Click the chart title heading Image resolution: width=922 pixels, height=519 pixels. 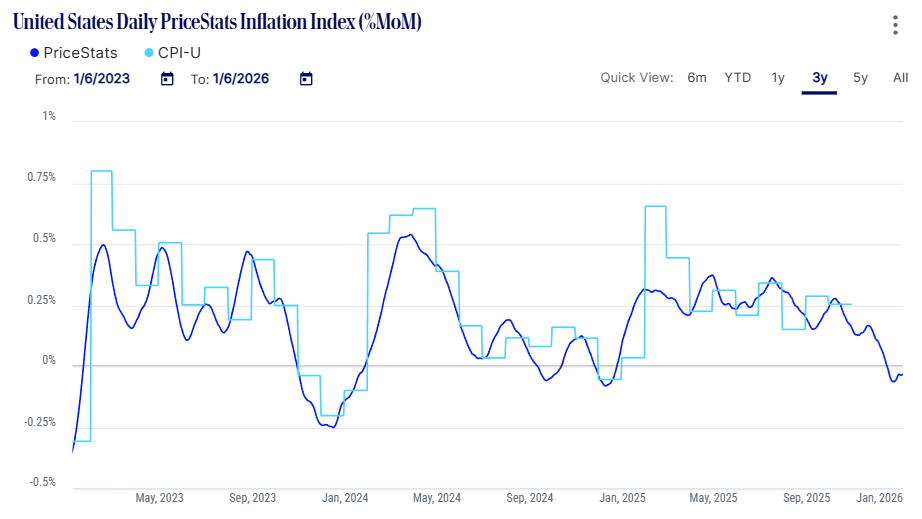(x=217, y=23)
